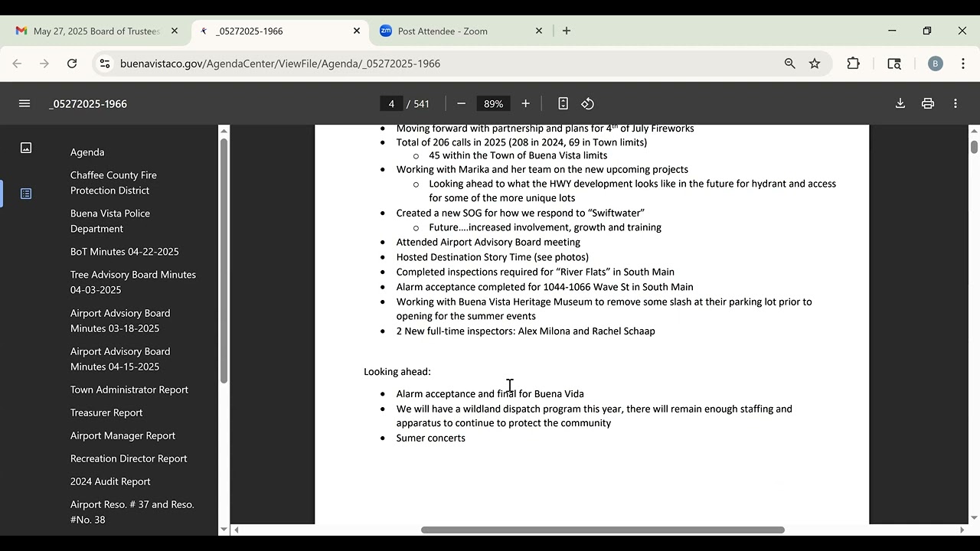Screen dimensions: 980x551
Task: Show page thumbnails view in sidebar
Action: pyautogui.click(x=26, y=148)
